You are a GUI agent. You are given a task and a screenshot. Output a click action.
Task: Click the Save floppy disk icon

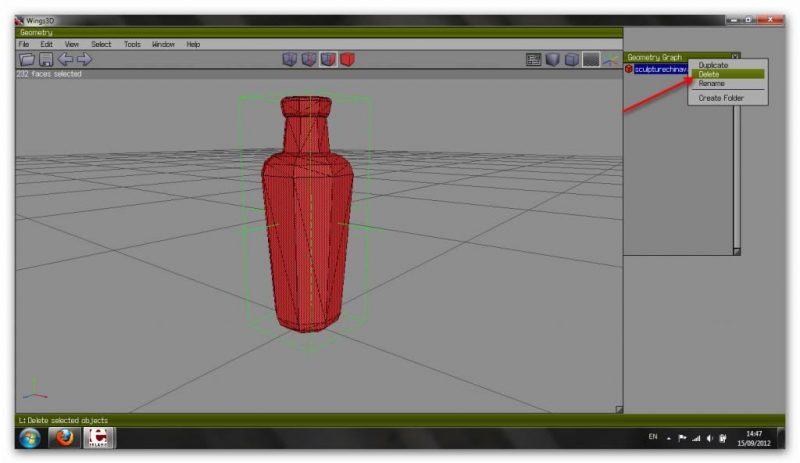46,60
